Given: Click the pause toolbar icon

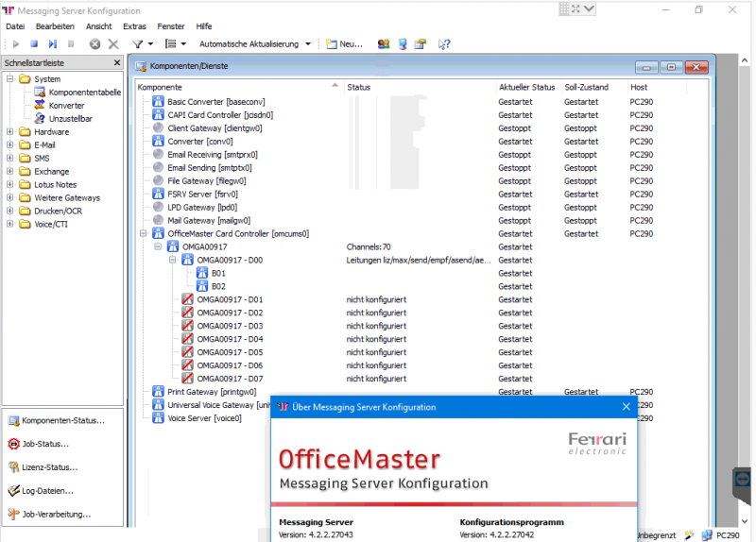Looking at the screenshot, I should click(71, 43).
